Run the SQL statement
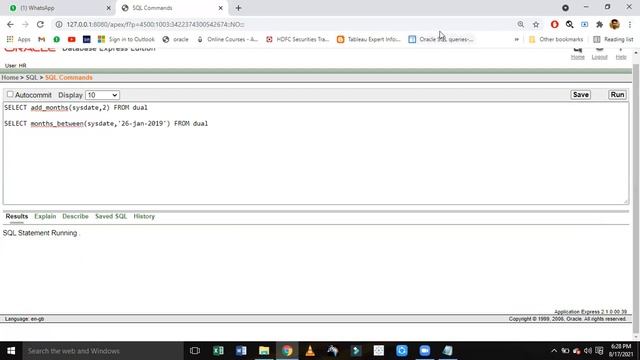This screenshot has height=360, width=640. pyautogui.click(x=617, y=95)
